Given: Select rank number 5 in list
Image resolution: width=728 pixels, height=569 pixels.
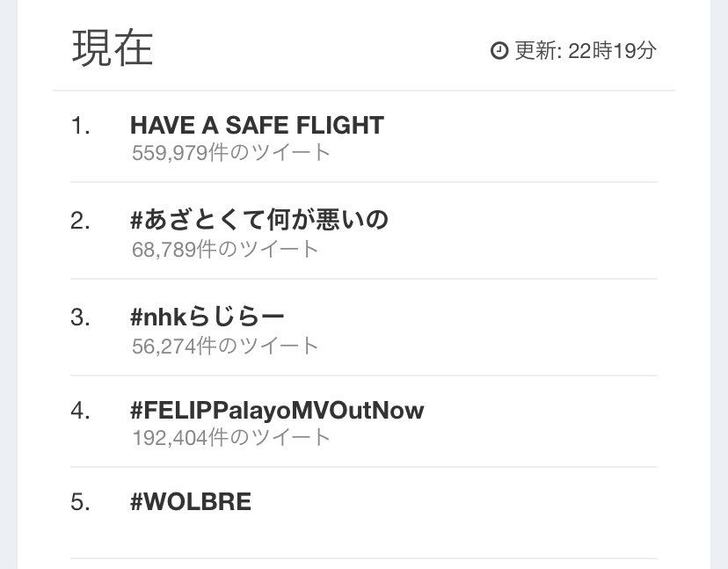Looking at the screenshot, I should 80,502.
